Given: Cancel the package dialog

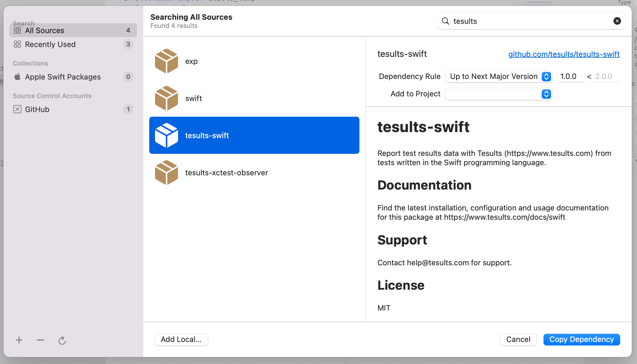Looking at the screenshot, I should pos(518,339).
